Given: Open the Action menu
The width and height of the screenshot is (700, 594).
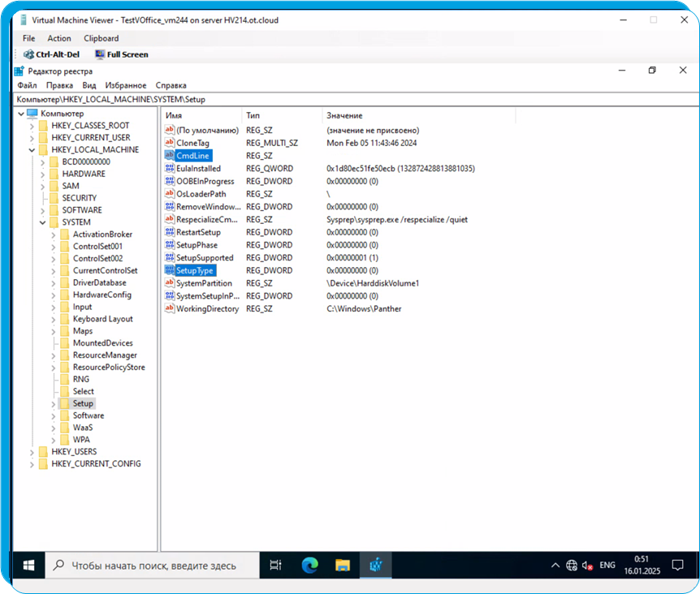Looking at the screenshot, I should 59,38.
